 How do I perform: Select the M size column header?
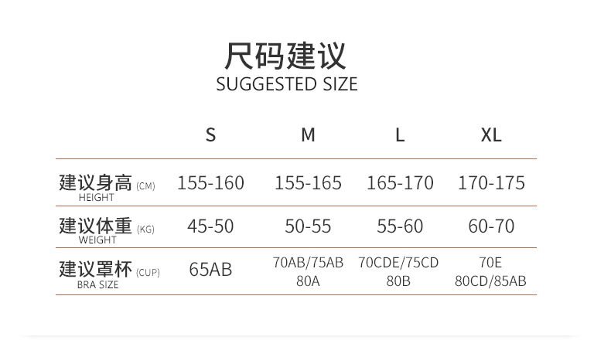[x=308, y=134]
